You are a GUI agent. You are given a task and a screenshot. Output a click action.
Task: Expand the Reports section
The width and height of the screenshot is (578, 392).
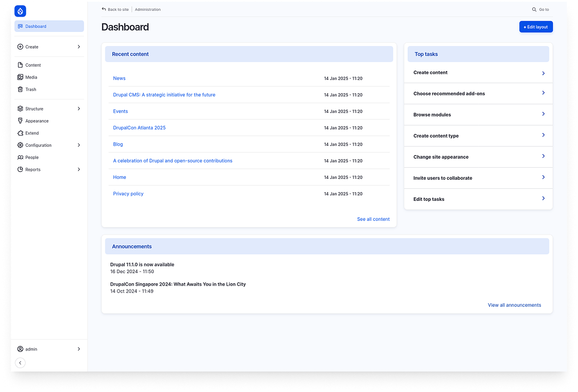tap(33, 169)
